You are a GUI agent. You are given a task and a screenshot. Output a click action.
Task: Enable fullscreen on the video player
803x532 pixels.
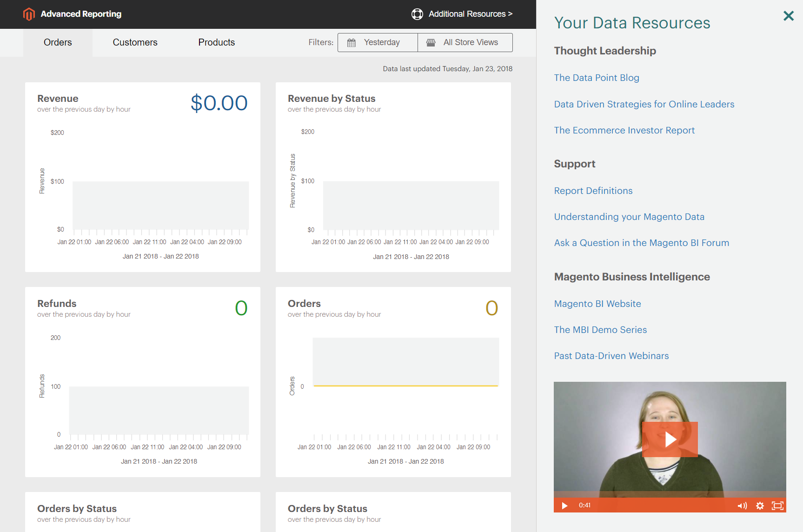[778, 505]
